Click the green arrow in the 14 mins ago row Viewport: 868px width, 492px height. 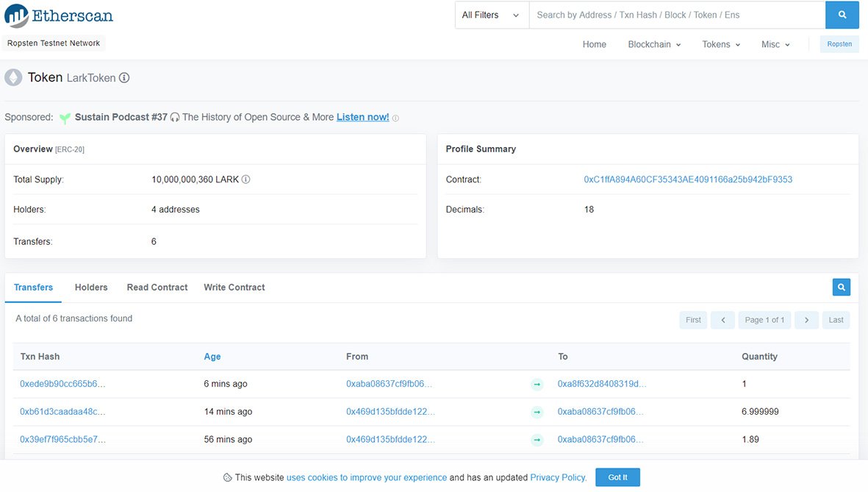click(x=537, y=413)
